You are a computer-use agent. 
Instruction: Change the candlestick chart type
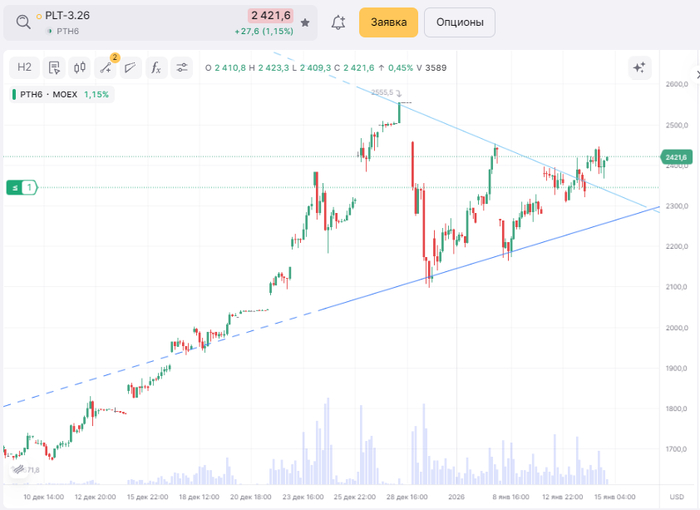[79, 68]
